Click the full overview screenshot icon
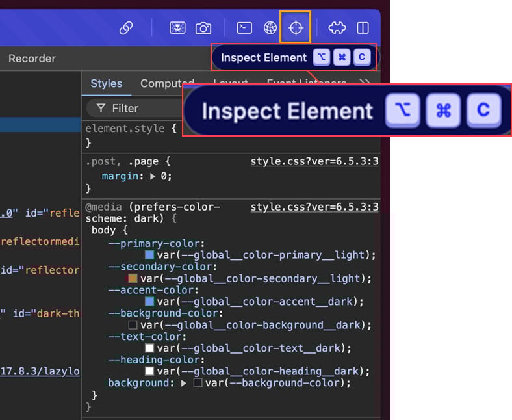The image size is (512, 420). pos(177,28)
